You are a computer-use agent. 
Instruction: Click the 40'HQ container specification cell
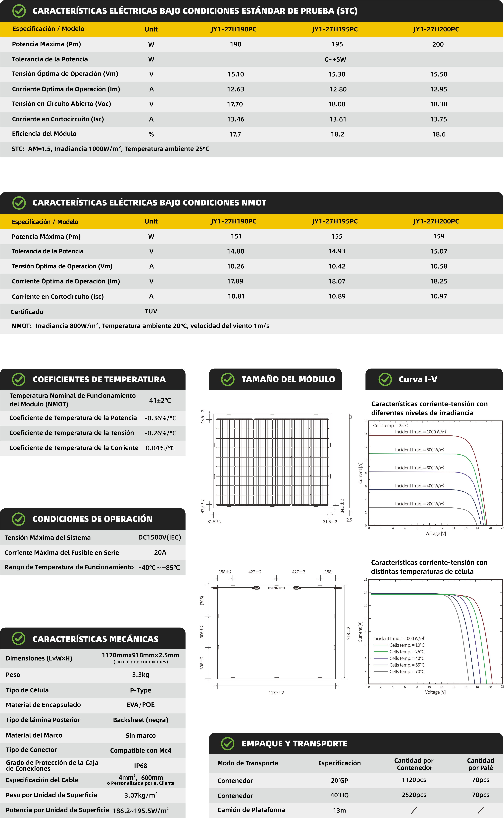pos(339,795)
